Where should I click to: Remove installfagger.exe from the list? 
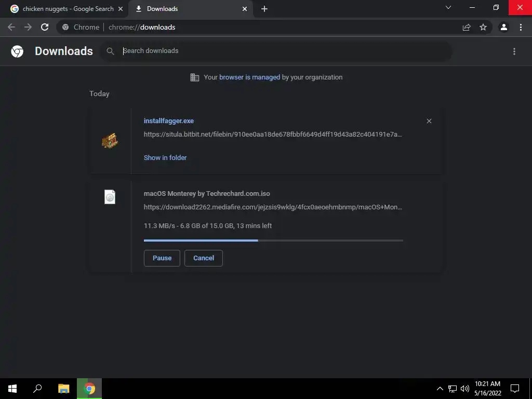coord(429,121)
